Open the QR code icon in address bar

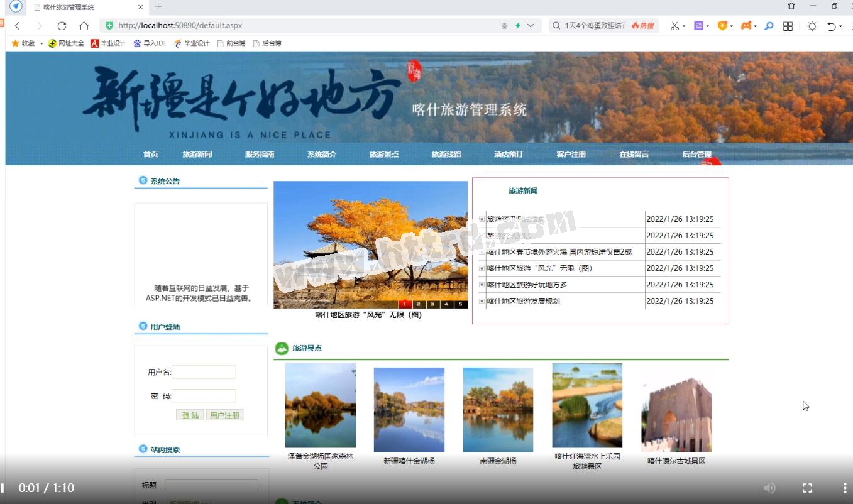504,26
